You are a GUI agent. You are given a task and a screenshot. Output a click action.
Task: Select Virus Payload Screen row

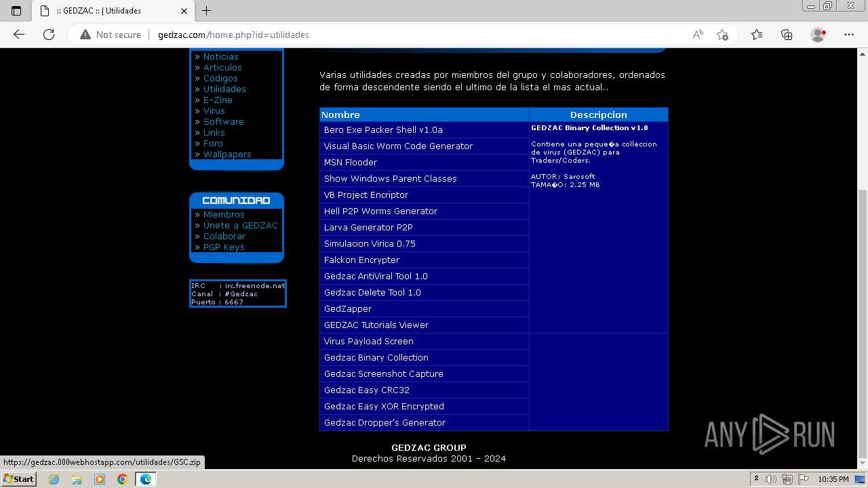point(424,341)
